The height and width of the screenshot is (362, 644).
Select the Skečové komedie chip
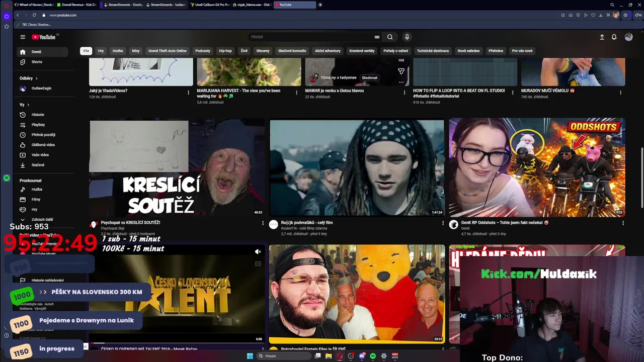click(x=292, y=51)
